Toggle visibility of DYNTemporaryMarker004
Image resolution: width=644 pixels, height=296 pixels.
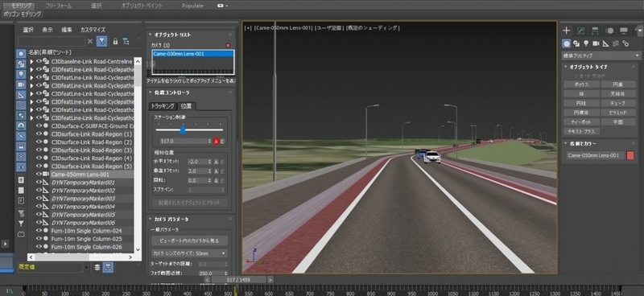pos(39,207)
